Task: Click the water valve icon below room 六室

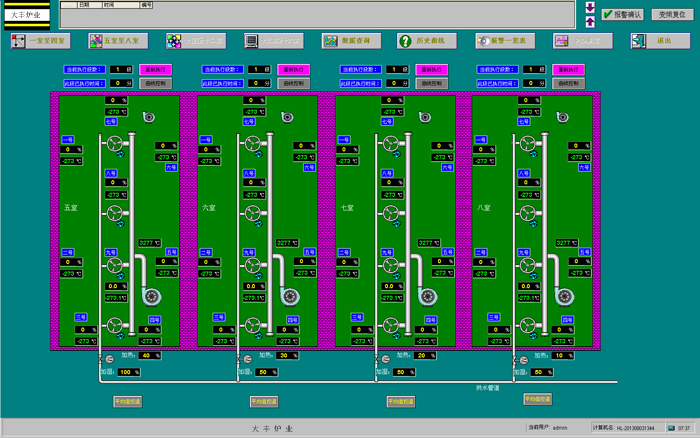Action: point(246,359)
